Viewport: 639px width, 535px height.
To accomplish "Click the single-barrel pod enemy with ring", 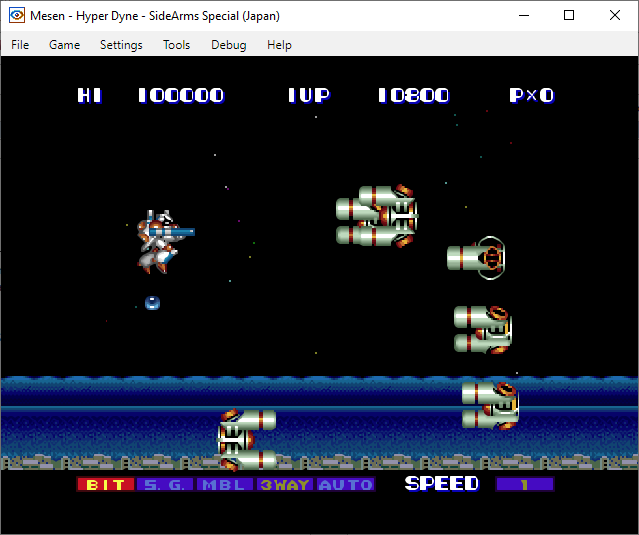I will (476, 258).
